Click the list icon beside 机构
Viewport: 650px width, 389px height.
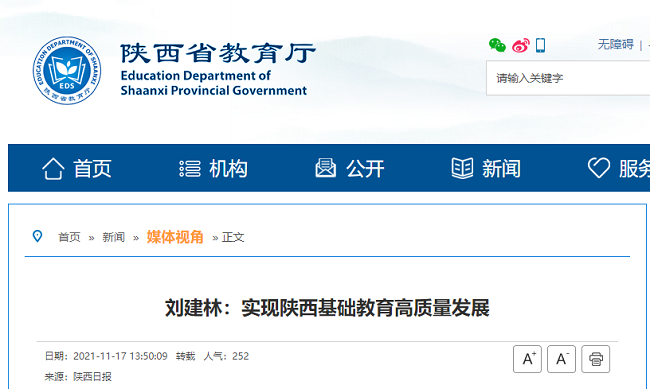tap(190, 169)
